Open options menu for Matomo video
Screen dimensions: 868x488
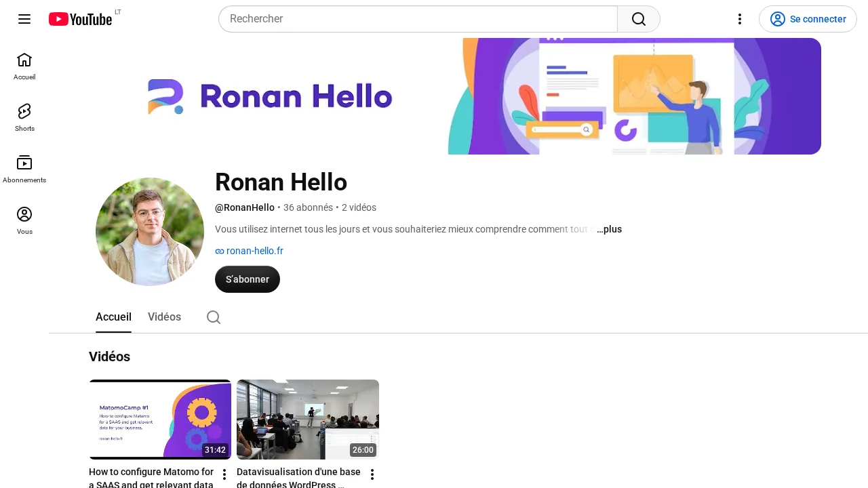[x=224, y=474]
